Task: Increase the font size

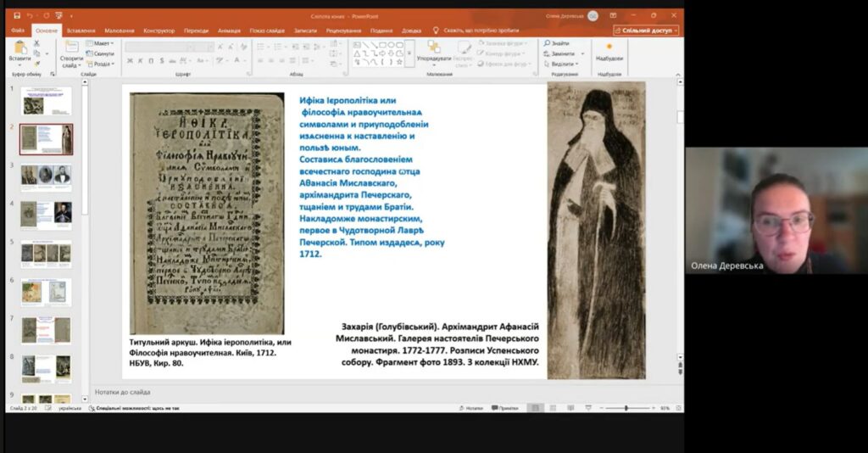Action: pyautogui.click(x=220, y=47)
